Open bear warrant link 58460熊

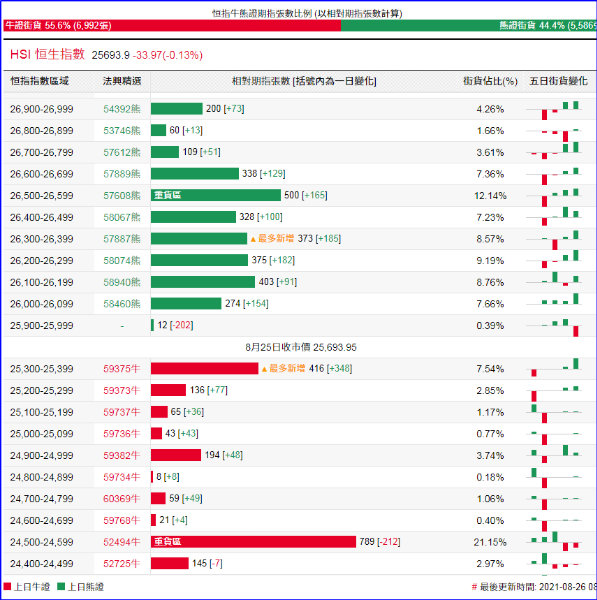click(122, 304)
